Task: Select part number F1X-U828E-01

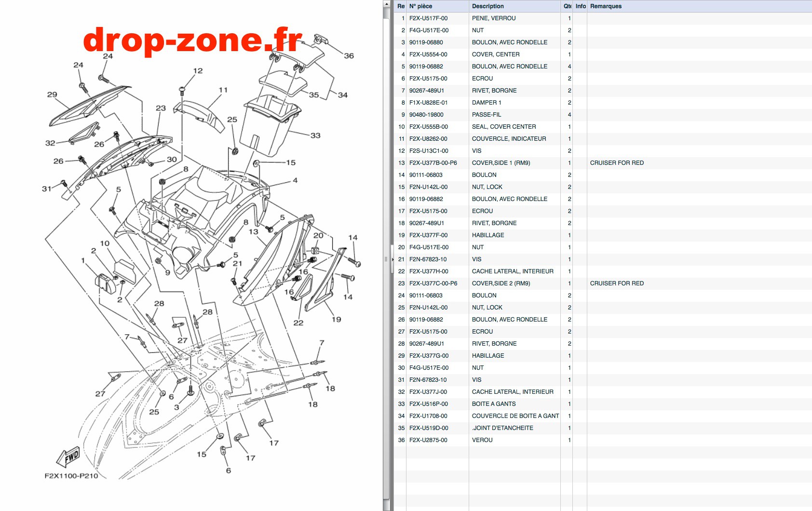Action: 428,103
